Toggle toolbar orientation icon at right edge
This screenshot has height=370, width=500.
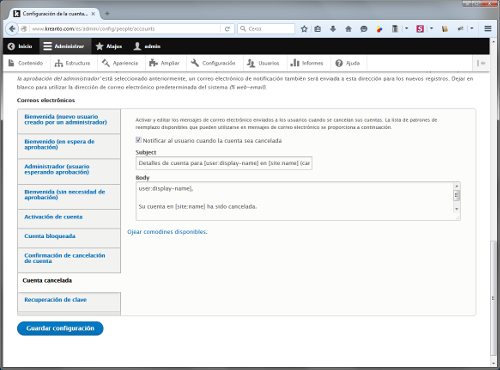[x=481, y=63]
